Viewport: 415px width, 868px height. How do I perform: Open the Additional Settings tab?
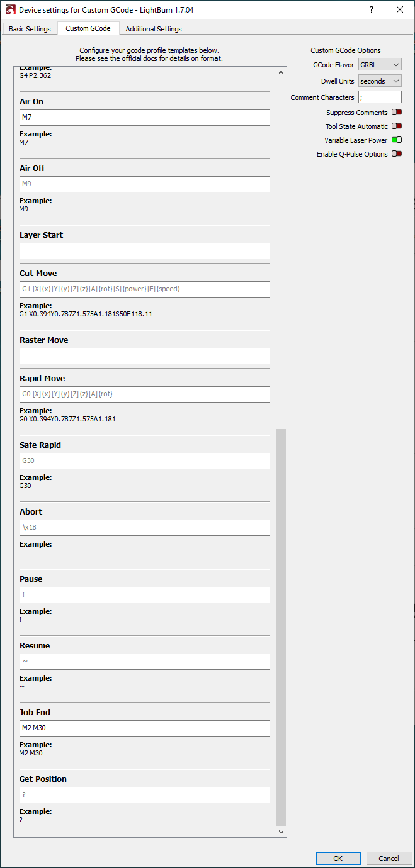154,29
